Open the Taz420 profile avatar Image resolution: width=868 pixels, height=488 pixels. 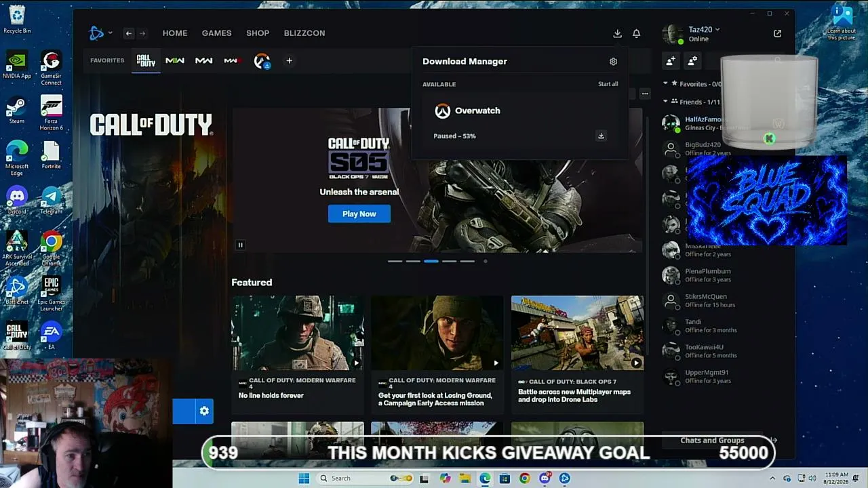click(672, 34)
